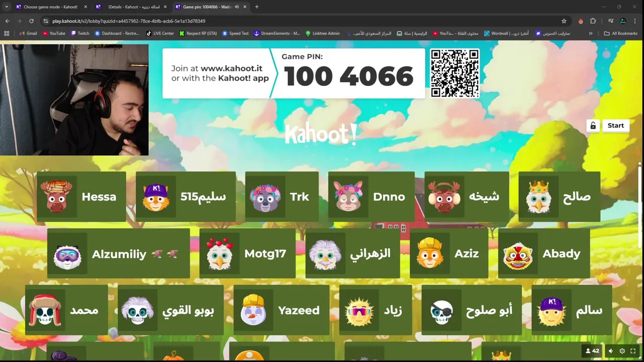Switch to the Choose game mode tab
Image resolution: width=644 pixels, height=362 pixels.
51,7
